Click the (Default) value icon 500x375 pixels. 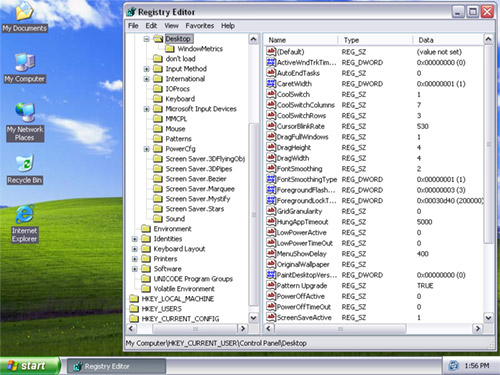271,52
